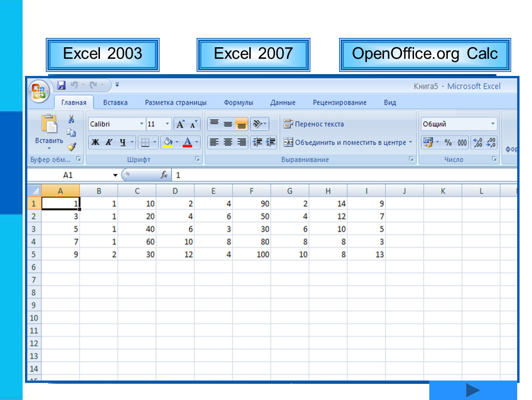This screenshot has width=532, height=400.
Task: Click the Cut scissors icon
Action: click(71, 119)
